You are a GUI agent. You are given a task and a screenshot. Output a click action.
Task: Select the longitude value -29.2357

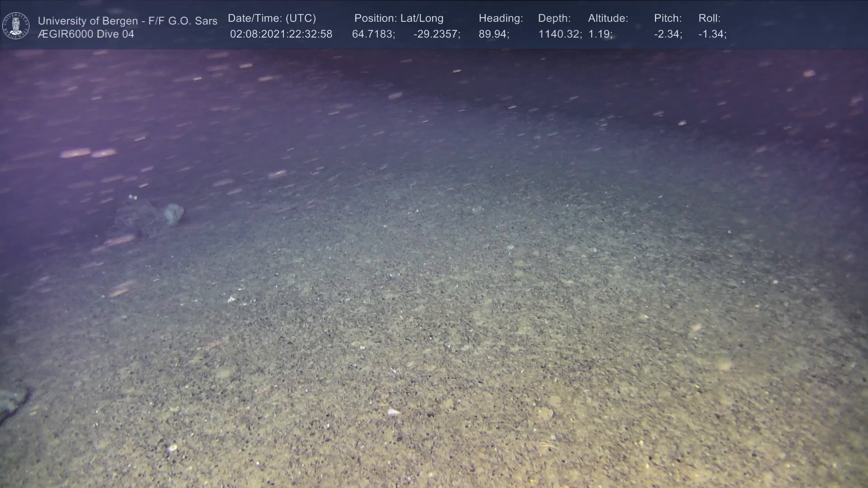coord(436,34)
